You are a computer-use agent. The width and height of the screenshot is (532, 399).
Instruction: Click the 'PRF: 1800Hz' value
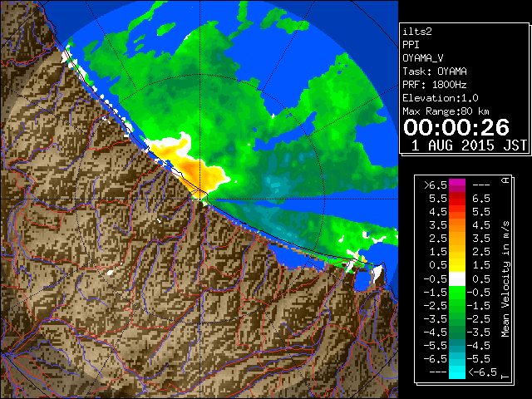pyautogui.click(x=435, y=85)
